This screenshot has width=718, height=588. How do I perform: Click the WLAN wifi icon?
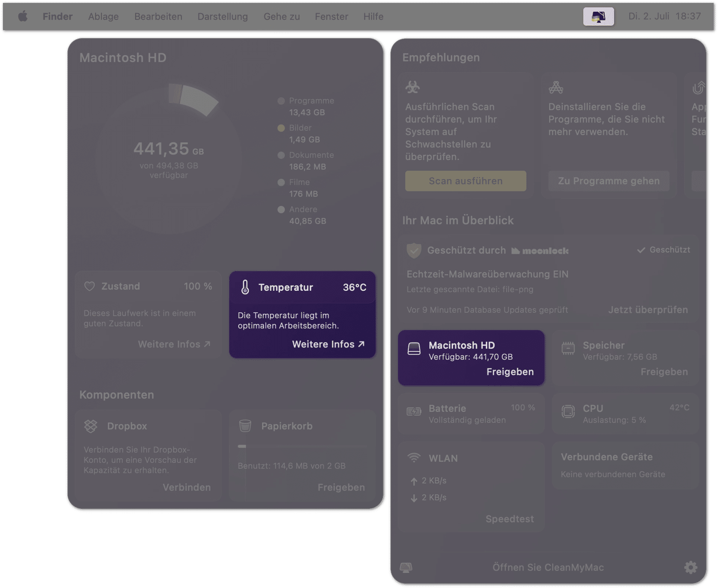point(414,458)
